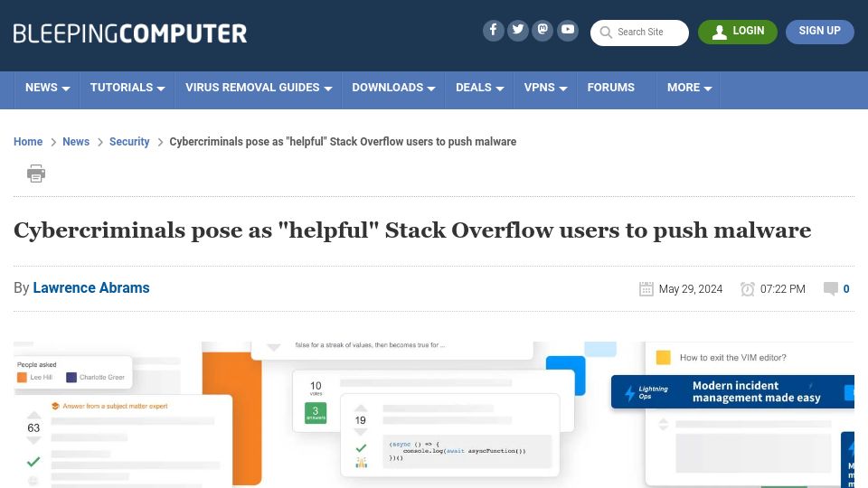Expand the Downloads menu arrow

click(431, 89)
